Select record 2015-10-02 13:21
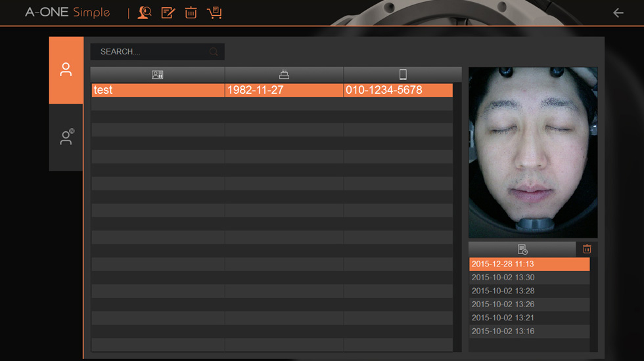 [x=530, y=318]
